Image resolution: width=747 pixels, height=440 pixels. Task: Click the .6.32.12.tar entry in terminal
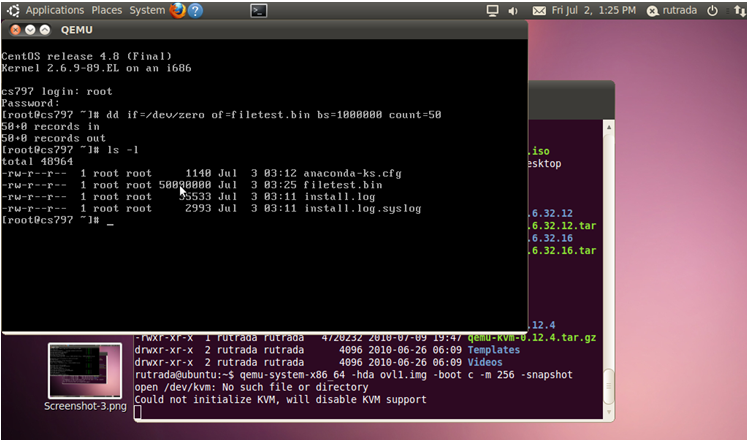point(562,226)
